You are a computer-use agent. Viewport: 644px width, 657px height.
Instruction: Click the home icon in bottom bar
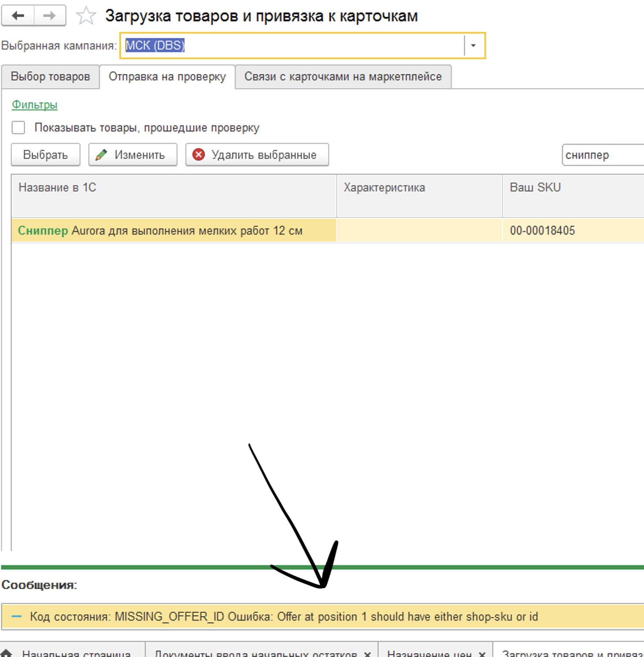click(6, 653)
